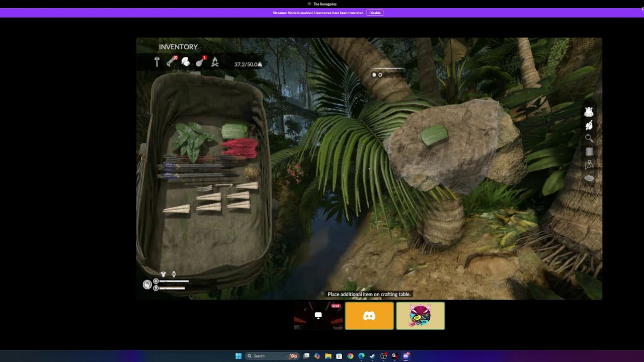Screen dimensions: 644x362
Task: Click the crafting table hint text
Action: tap(369, 294)
